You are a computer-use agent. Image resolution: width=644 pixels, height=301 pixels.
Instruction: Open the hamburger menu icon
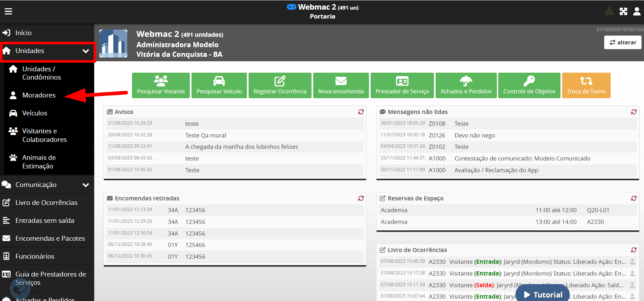tap(8, 11)
